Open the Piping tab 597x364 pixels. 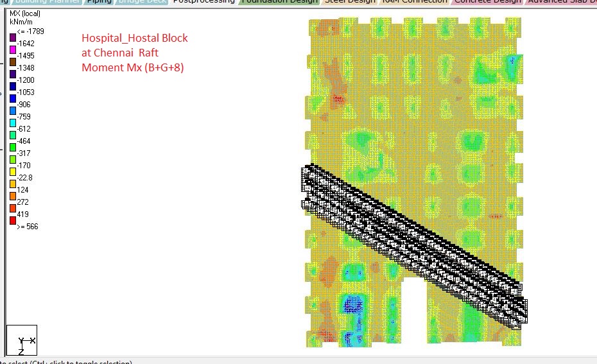pyautogui.click(x=99, y=2)
